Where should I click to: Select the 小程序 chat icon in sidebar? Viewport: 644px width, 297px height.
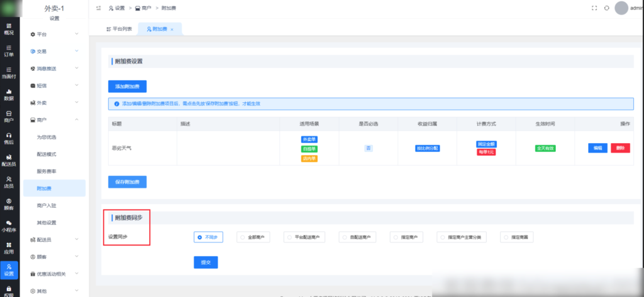coord(9,225)
